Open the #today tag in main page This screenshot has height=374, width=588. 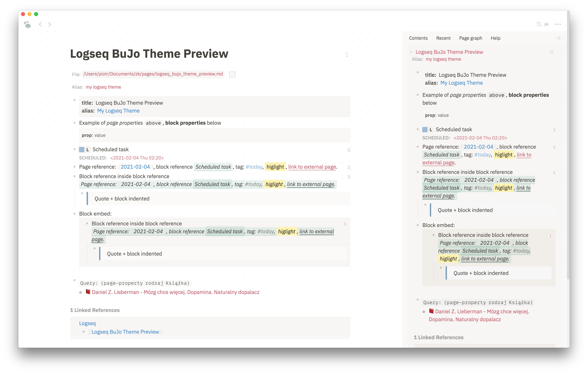pos(254,167)
